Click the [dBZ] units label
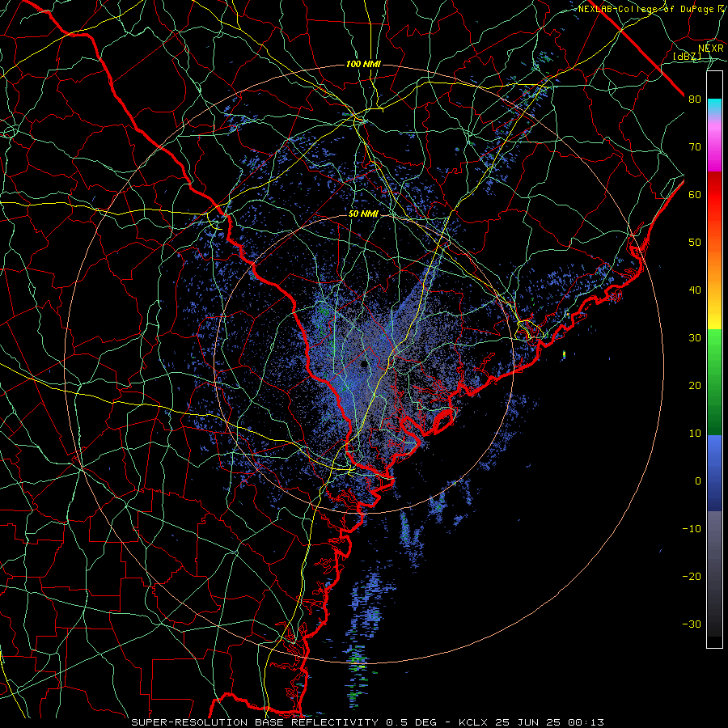This screenshot has width=728, height=728. pyautogui.click(x=687, y=57)
